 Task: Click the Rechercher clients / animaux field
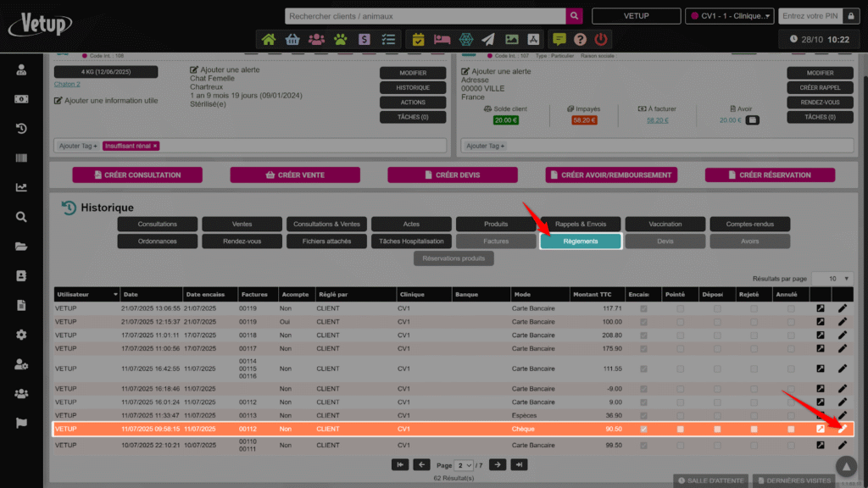[424, 16]
